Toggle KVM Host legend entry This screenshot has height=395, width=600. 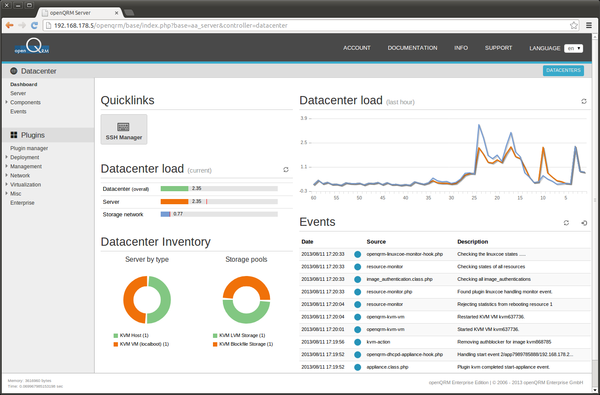point(131,335)
